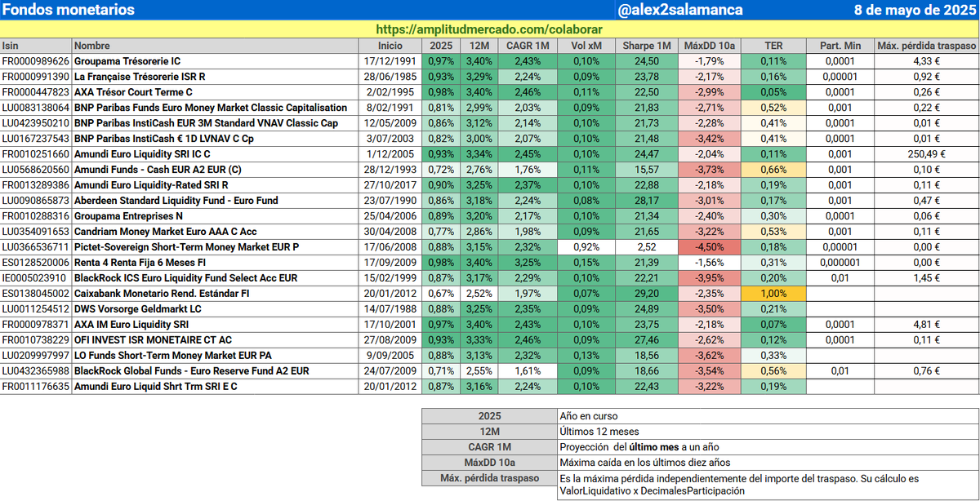Image resolution: width=980 pixels, height=501 pixels.
Task: Click the 'Inicio' column header
Action: [x=390, y=46]
